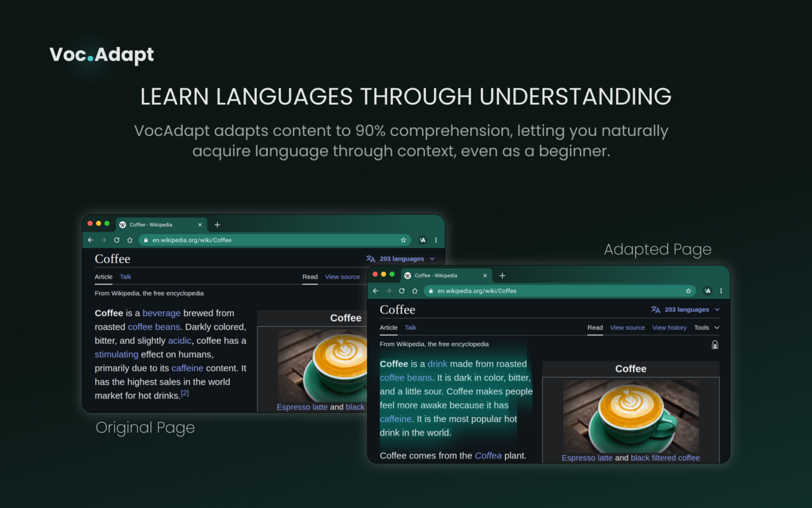Reload the adapted Coffee page
Image resolution: width=812 pixels, height=508 pixels.
(402, 290)
